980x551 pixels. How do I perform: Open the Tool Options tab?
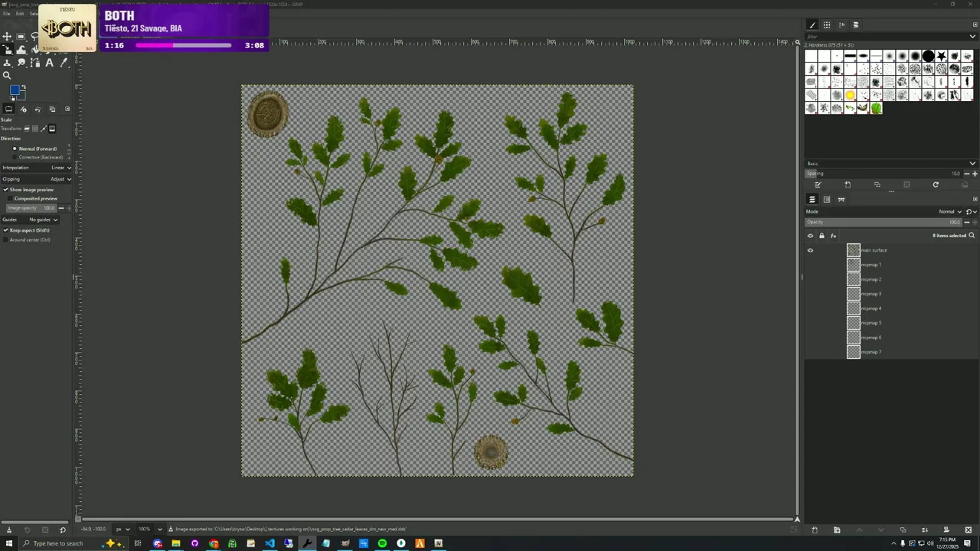9,109
